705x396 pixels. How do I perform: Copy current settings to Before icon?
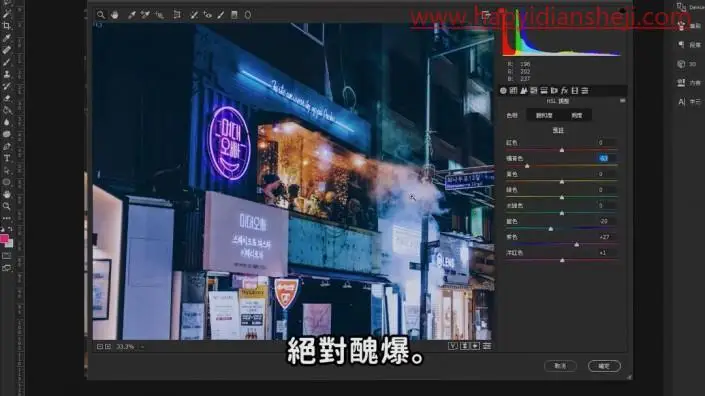point(476,346)
